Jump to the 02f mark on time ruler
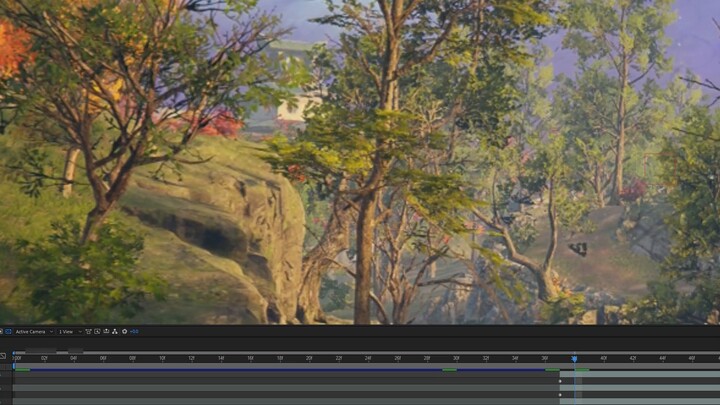Viewport: 720px width, 405px height. 45,358
